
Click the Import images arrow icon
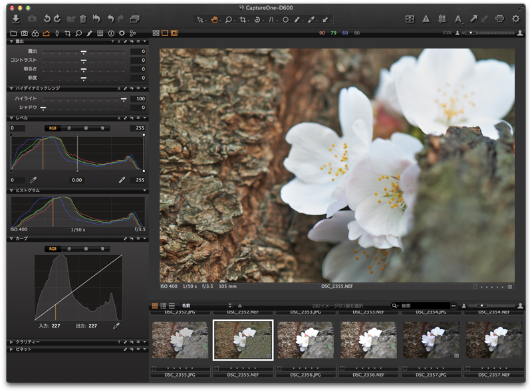click(16, 19)
